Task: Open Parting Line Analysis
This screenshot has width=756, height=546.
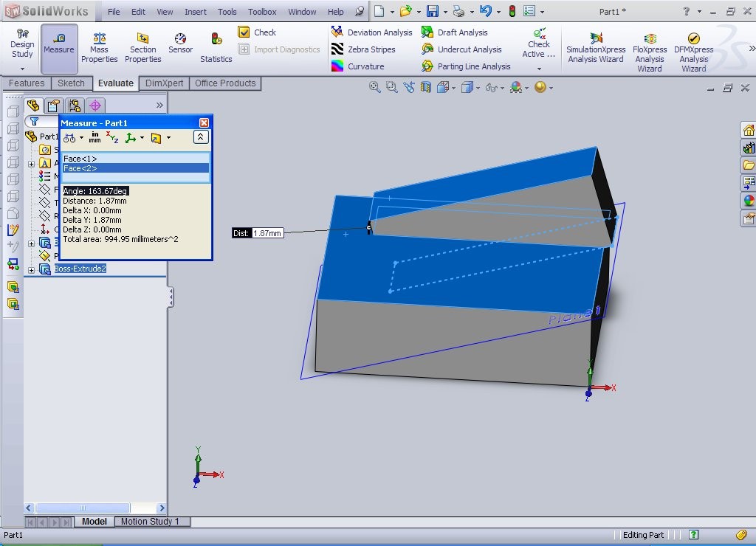Action: (x=466, y=66)
